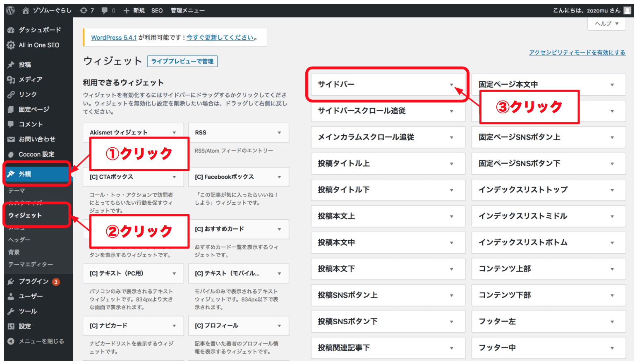Open ダッシュボード from the sidebar
This screenshot has width=637, height=364.
[x=39, y=30]
